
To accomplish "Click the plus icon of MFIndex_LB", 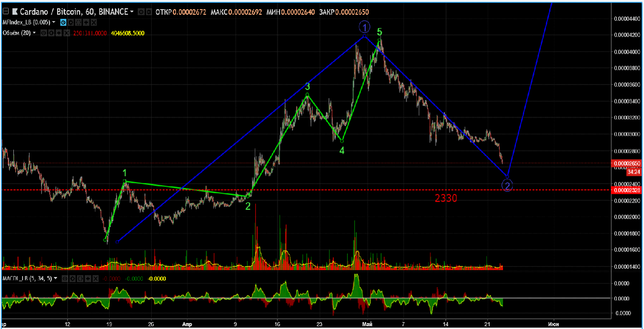I will pos(86,22).
